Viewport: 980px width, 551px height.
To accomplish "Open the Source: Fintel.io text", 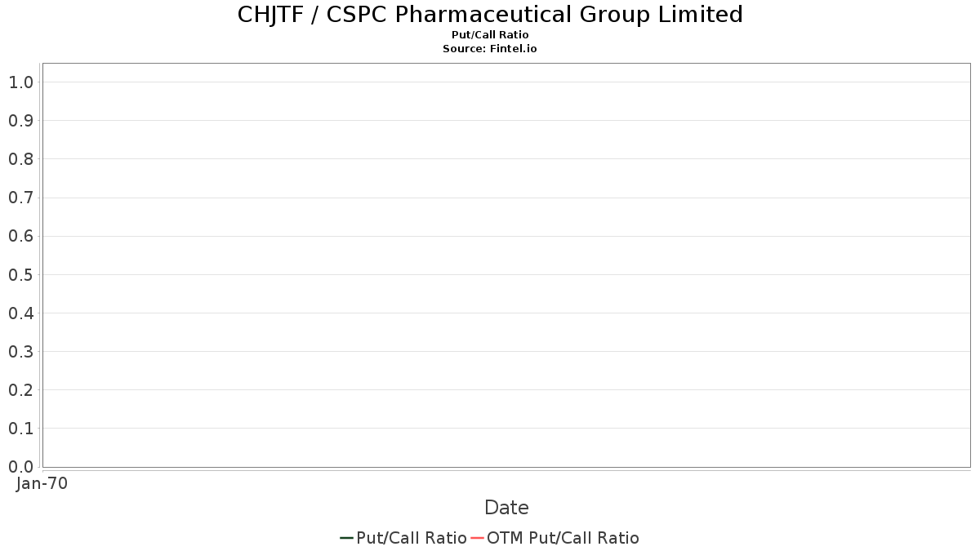I will coord(490,49).
